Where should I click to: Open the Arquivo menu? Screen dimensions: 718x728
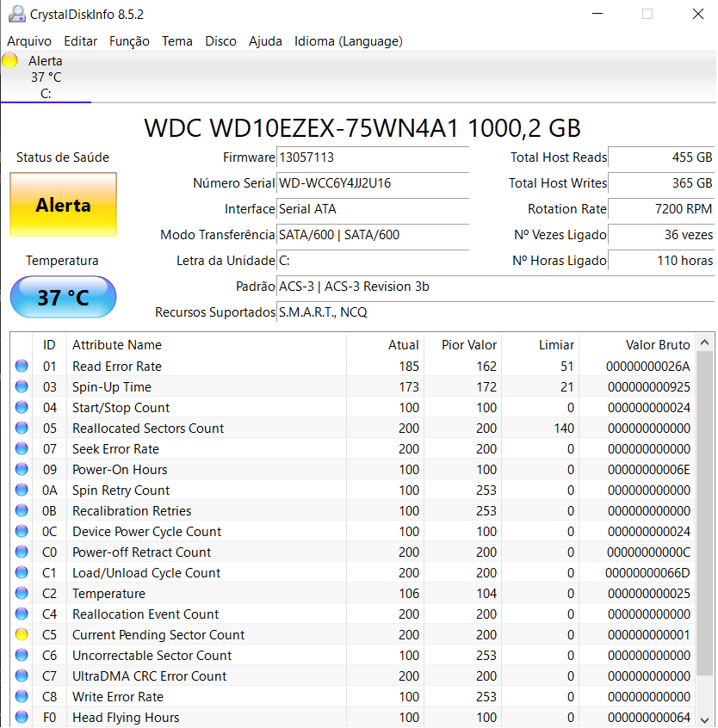click(29, 41)
